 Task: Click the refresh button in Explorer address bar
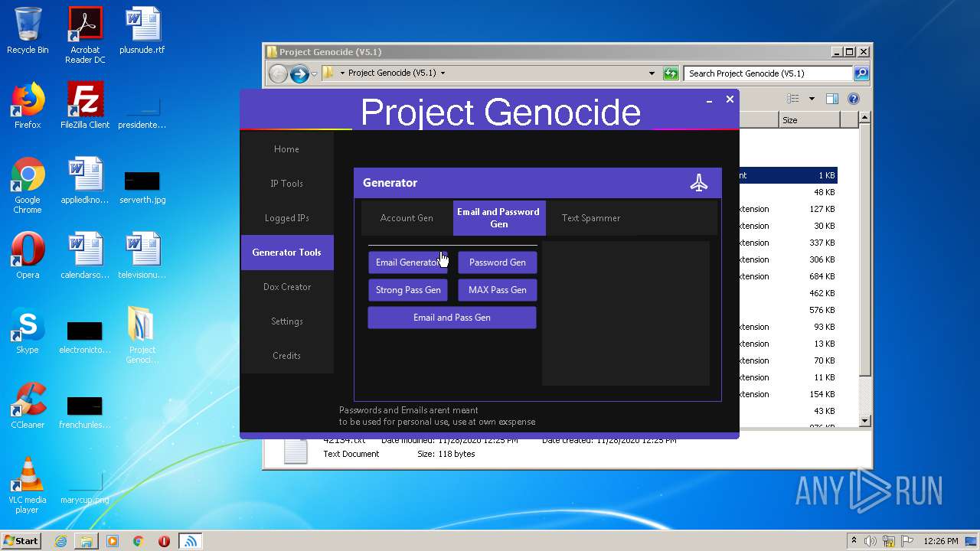pos(671,73)
